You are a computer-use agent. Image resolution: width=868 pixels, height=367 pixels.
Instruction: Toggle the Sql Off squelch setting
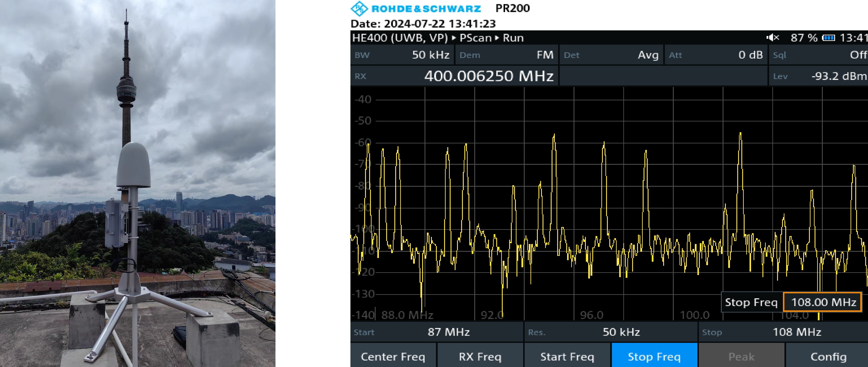point(818,54)
